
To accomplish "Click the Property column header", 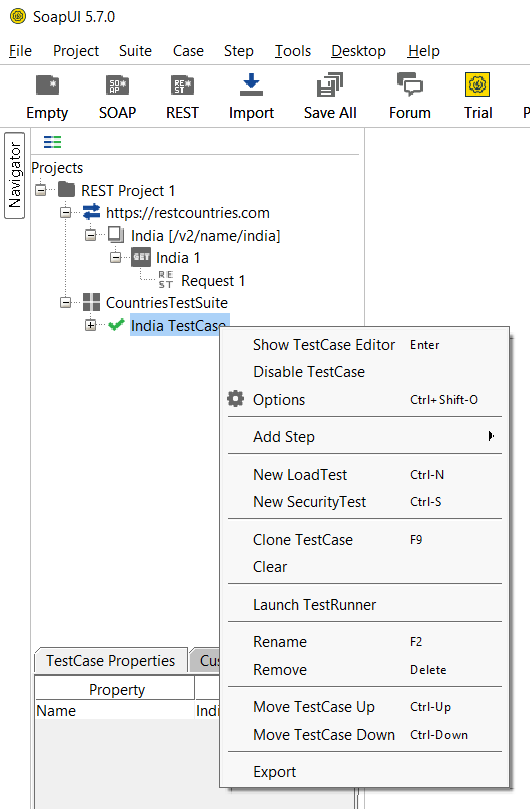I will tap(115, 689).
